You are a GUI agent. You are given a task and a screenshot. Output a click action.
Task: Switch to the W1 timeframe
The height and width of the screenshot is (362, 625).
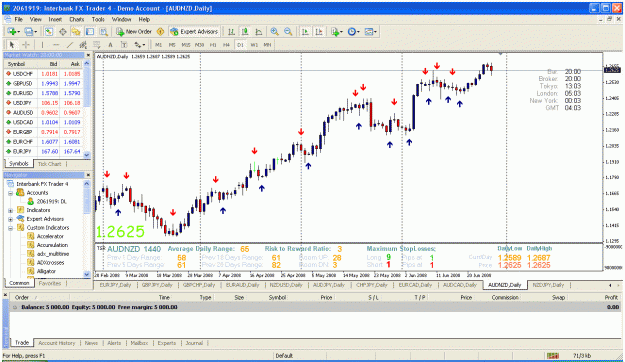(x=254, y=45)
